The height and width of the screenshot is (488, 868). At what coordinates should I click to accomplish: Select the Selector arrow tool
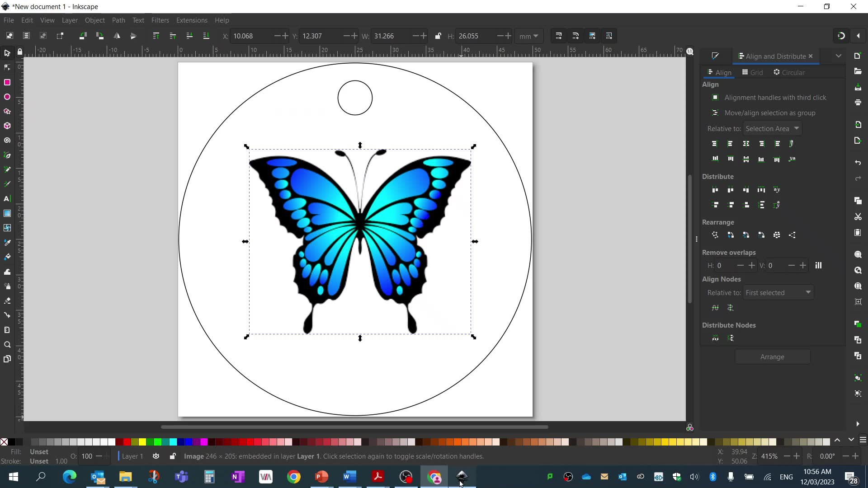[x=7, y=53]
